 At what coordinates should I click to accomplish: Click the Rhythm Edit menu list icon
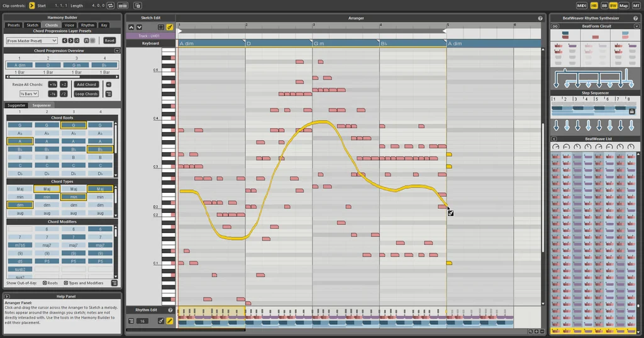(131, 321)
